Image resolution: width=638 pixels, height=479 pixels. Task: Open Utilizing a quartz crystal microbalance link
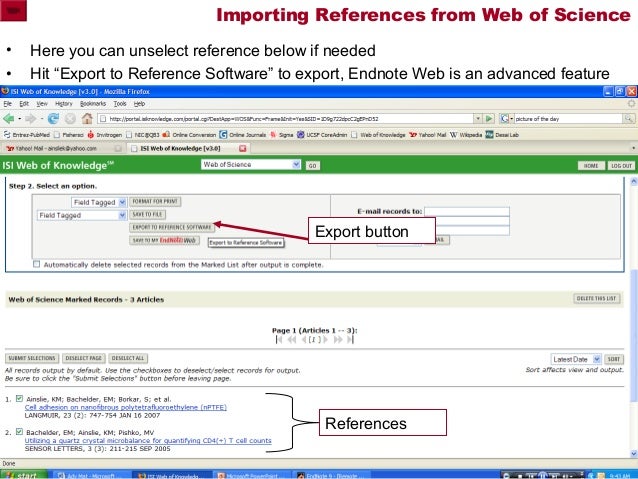(148, 440)
